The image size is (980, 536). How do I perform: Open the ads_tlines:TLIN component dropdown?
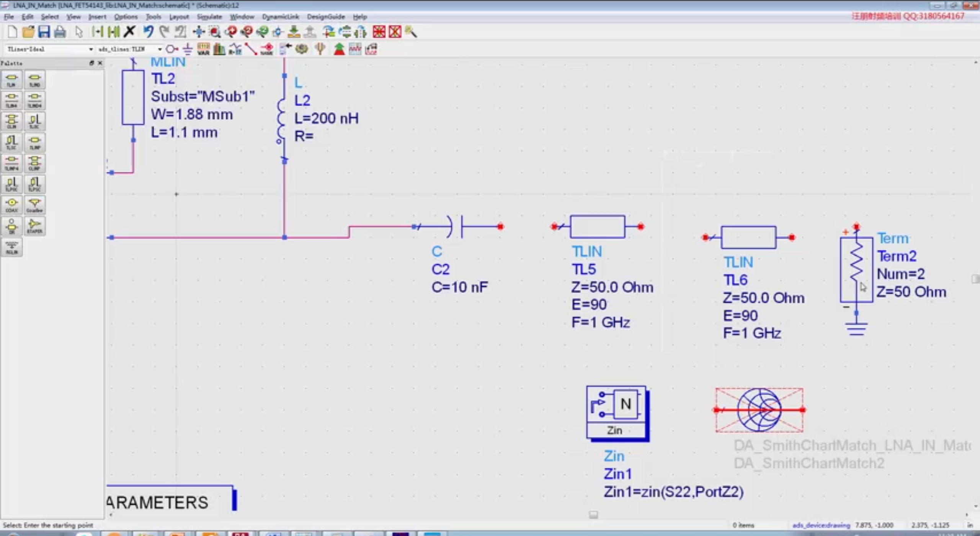tap(159, 49)
